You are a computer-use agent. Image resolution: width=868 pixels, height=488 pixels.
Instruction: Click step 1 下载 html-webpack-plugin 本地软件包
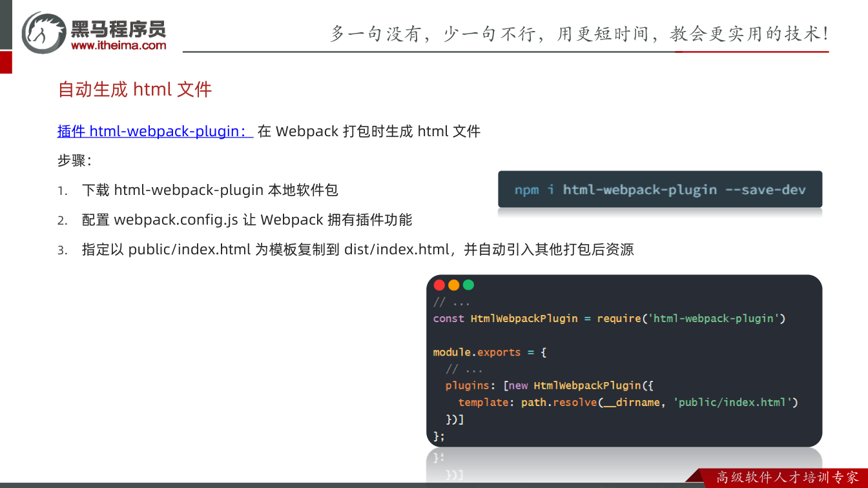click(x=210, y=190)
